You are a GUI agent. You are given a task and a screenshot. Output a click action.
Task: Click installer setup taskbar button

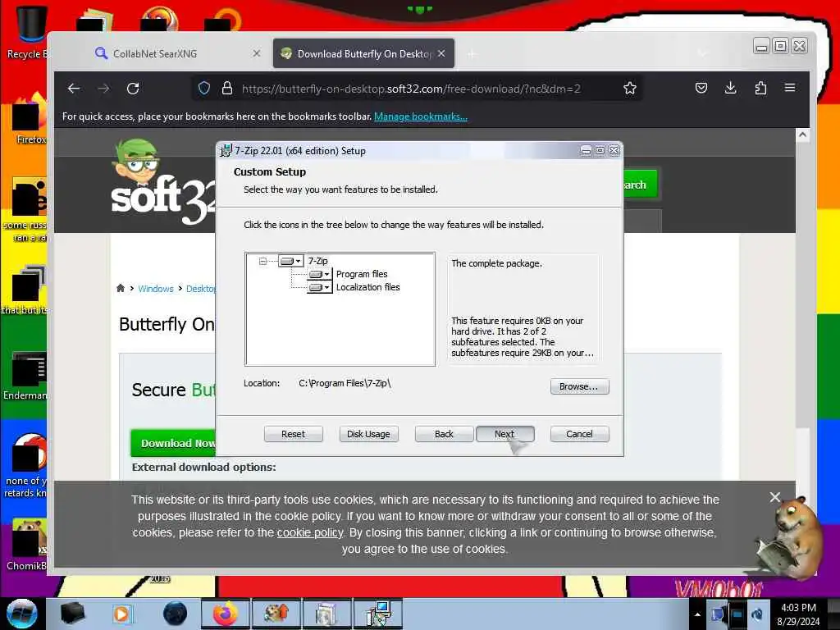(x=379, y=614)
